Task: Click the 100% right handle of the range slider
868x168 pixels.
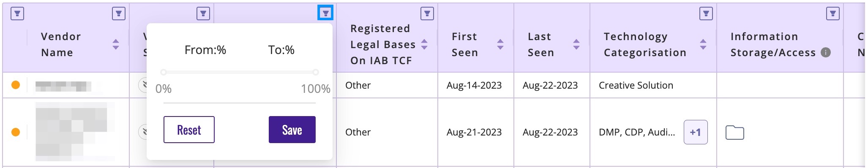Action: pyautogui.click(x=316, y=72)
